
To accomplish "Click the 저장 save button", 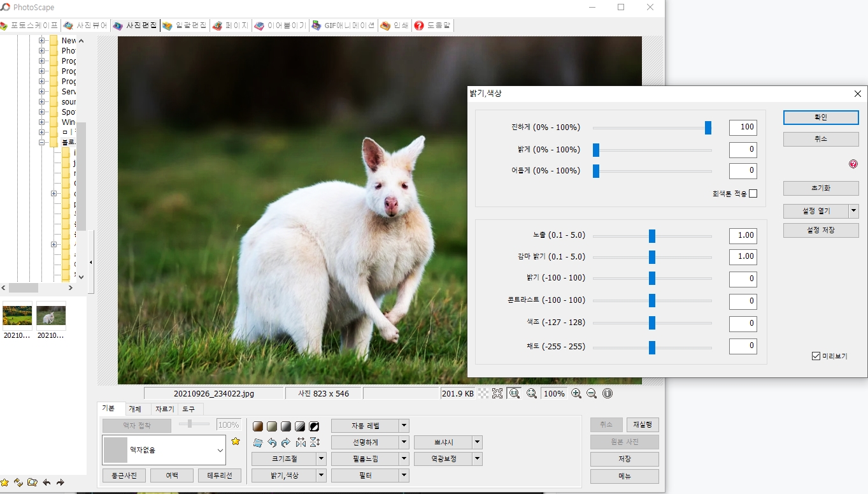I will point(624,459).
